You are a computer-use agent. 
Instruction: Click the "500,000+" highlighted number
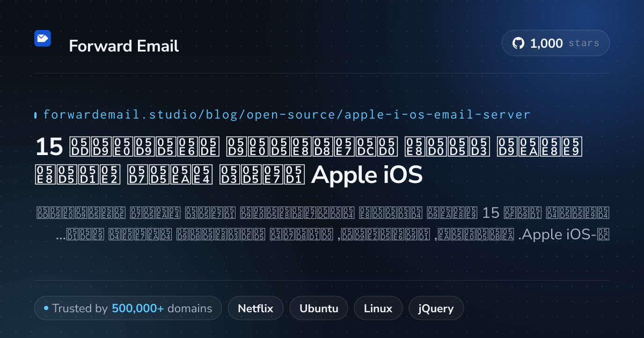coord(138,308)
